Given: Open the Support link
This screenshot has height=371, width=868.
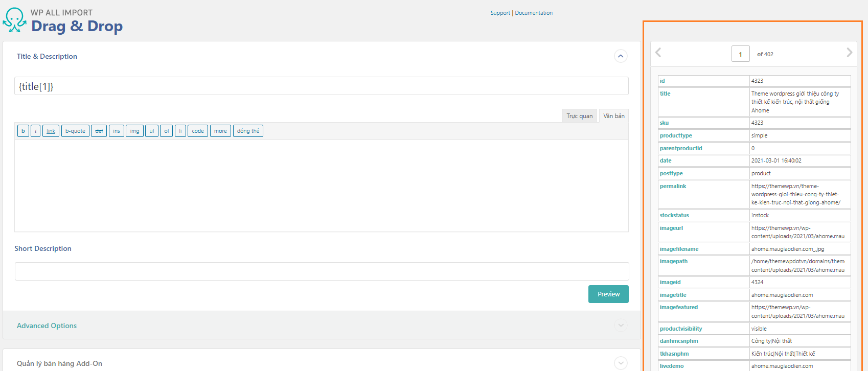Looking at the screenshot, I should pos(500,13).
